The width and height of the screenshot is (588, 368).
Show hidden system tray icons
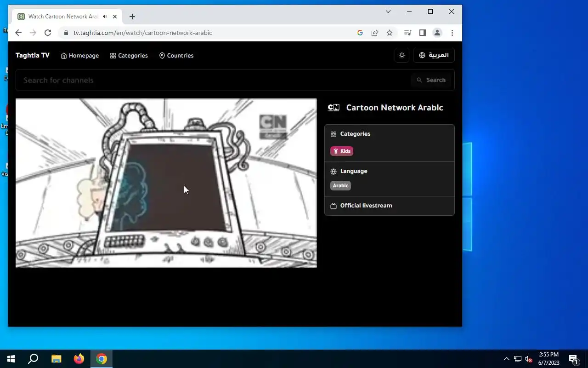pos(506,359)
